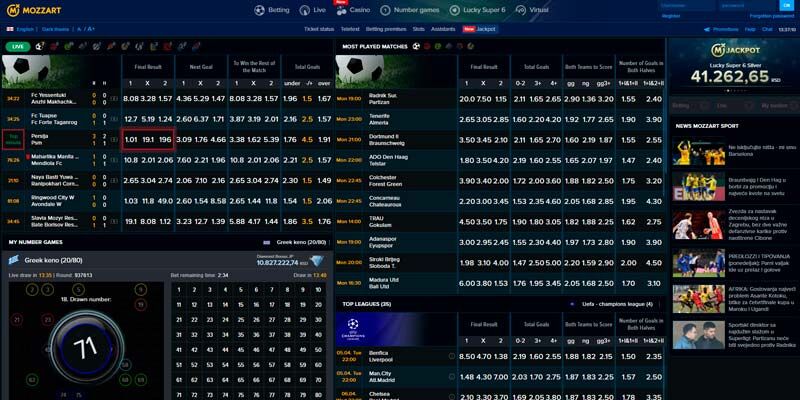Select keno number 60

pyautogui.click(x=318, y=365)
